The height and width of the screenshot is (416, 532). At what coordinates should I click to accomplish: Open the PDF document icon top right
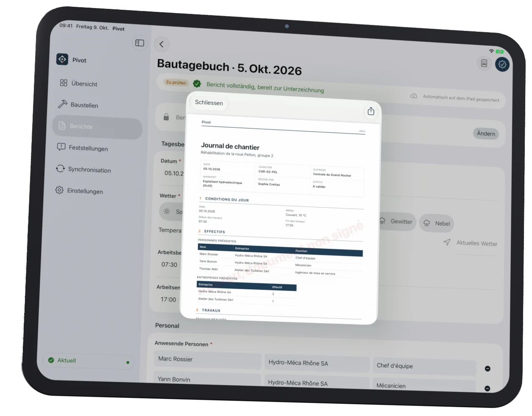(x=484, y=63)
